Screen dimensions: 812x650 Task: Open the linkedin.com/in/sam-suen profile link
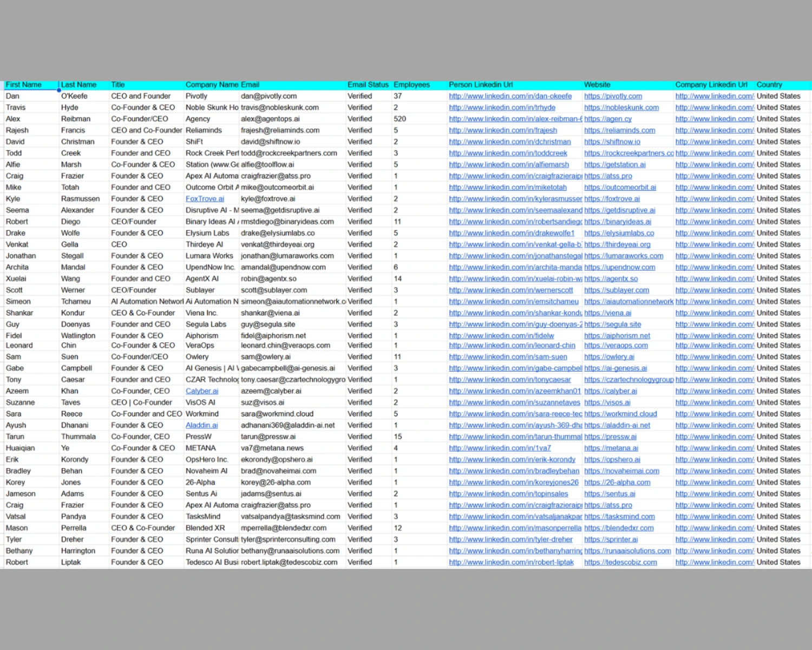click(x=508, y=357)
